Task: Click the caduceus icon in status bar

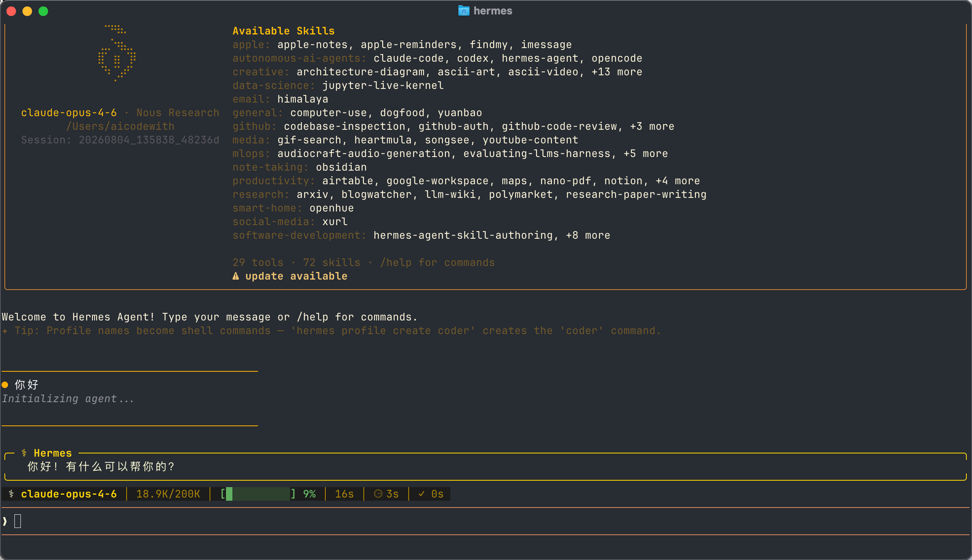Action: tap(11, 494)
